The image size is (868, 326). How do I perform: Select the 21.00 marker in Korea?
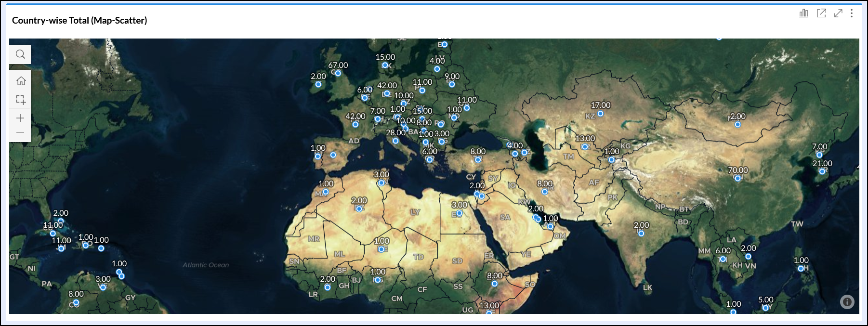click(822, 171)
